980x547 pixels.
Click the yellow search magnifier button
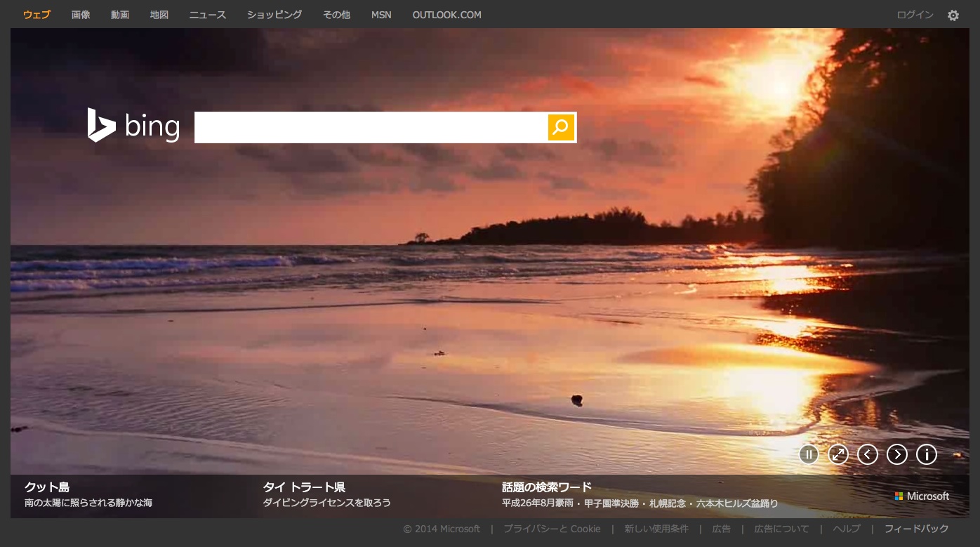[x=561, y=127]
